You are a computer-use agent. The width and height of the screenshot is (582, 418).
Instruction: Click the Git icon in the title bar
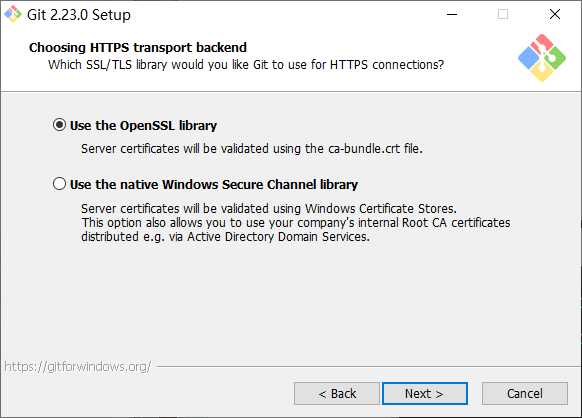pyautogui.click(x=13, y=14)
